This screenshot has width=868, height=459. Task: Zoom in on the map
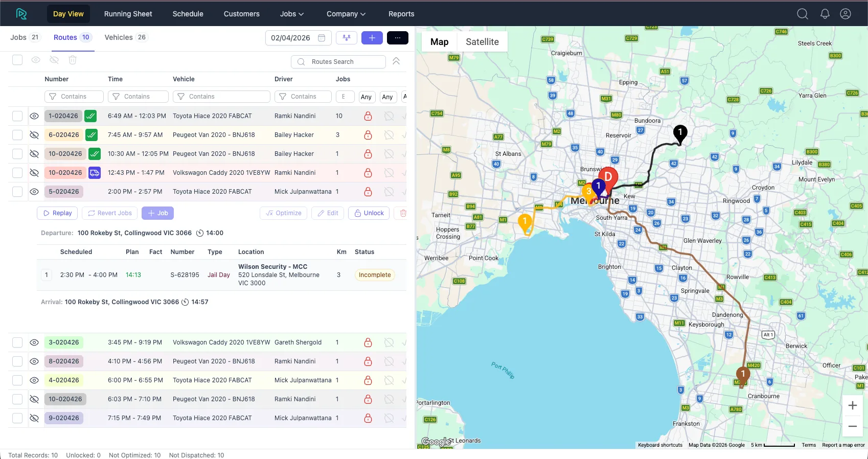(x=853, y=405)
